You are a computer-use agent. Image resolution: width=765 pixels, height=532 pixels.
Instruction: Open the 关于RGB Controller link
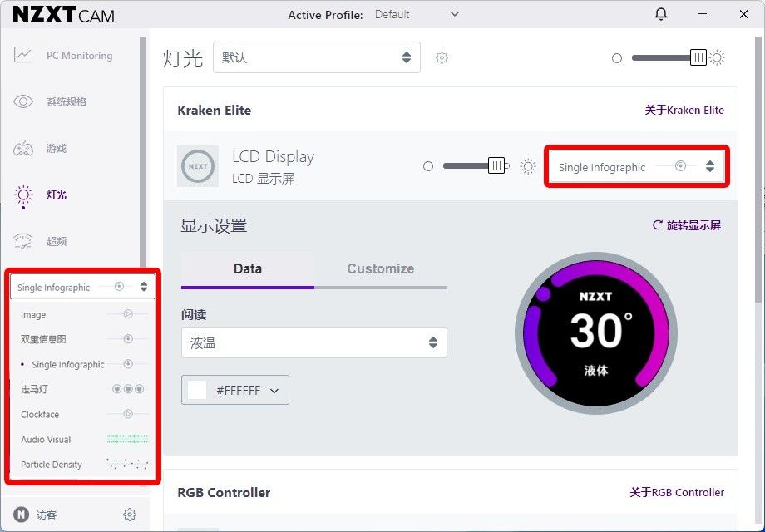tap(677, 492)
